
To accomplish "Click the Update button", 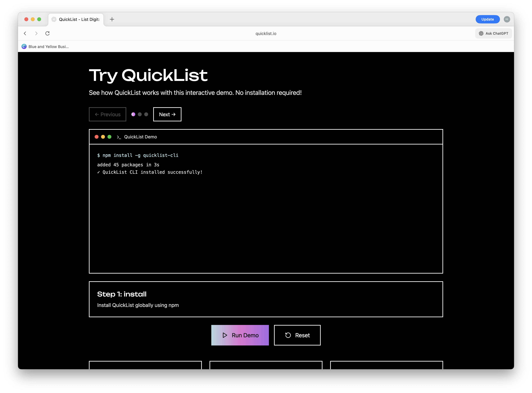I will point(488,19).
